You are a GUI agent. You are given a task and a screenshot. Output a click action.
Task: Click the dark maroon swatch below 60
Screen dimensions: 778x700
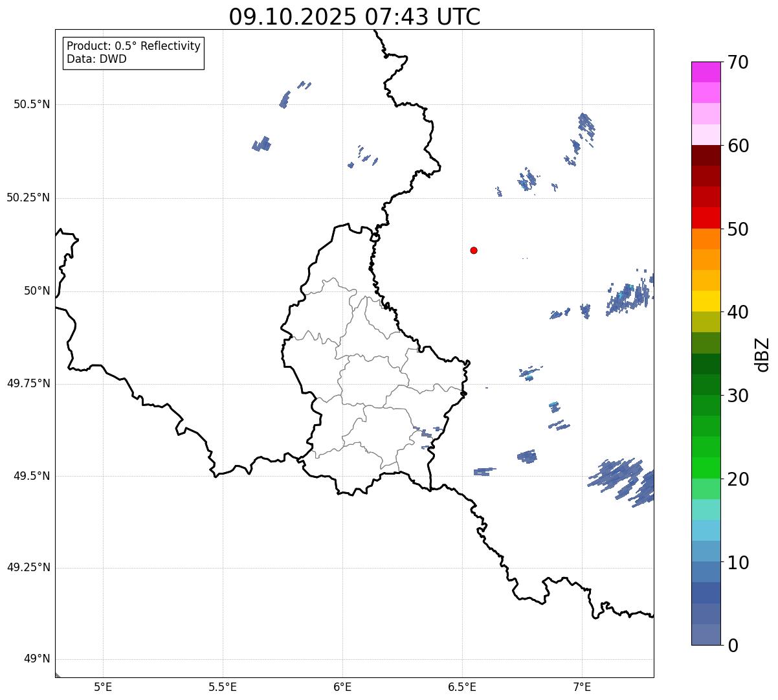(x=706, y=155)
